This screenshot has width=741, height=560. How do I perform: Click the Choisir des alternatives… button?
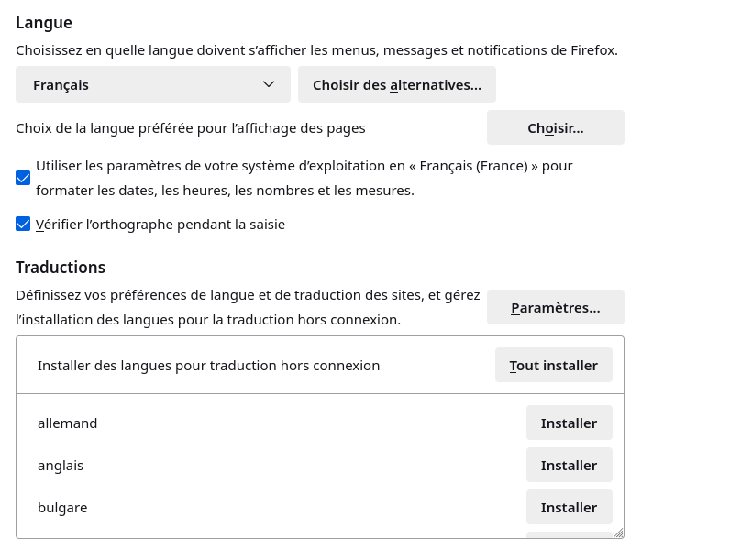pyautogui.click(x=396, y=84)
